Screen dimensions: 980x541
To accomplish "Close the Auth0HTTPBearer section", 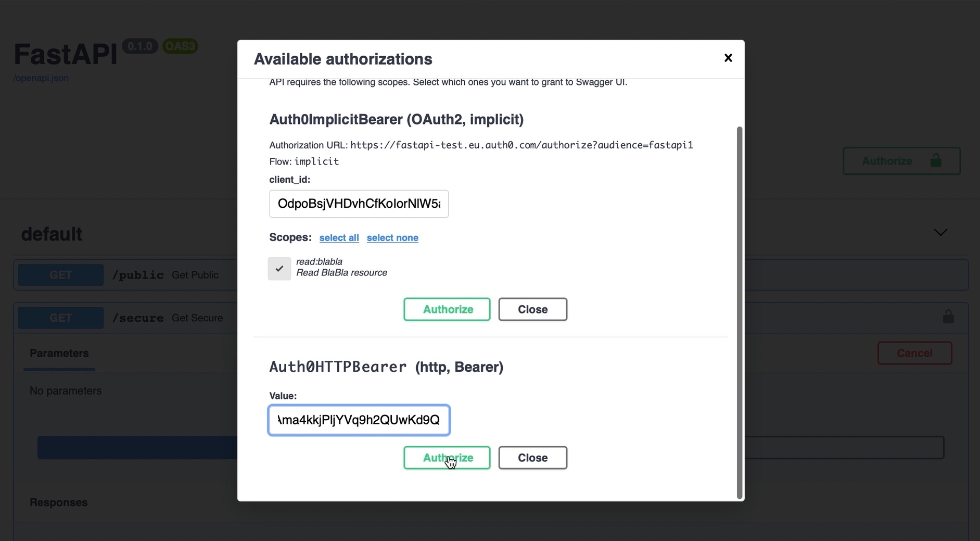I will pyautogui.click(x=533, y=458).
